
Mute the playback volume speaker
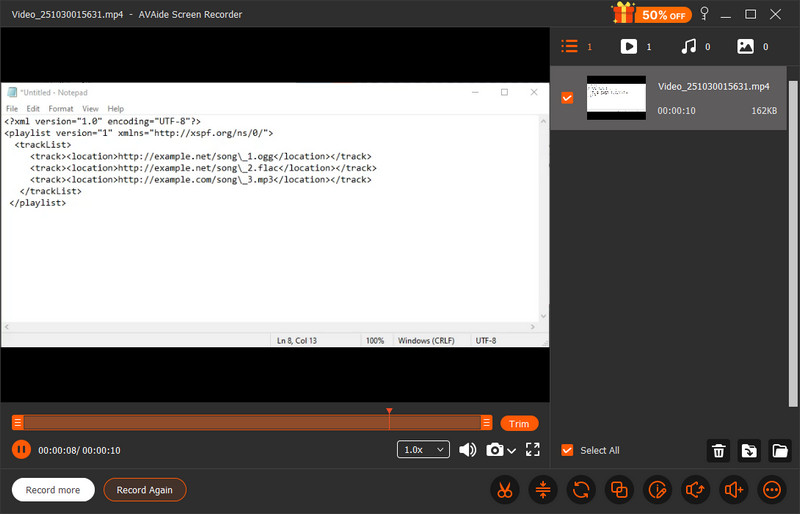click(x=467, y=450)
